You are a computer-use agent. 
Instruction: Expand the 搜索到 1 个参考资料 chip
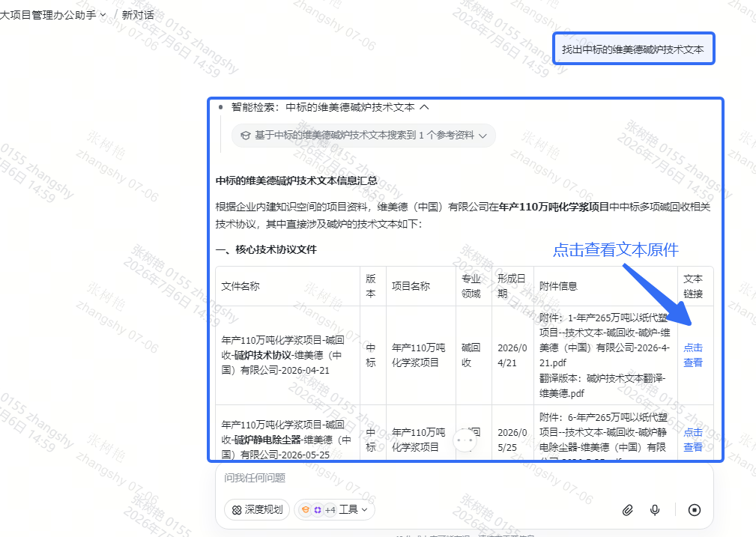[x=363, y=136]
